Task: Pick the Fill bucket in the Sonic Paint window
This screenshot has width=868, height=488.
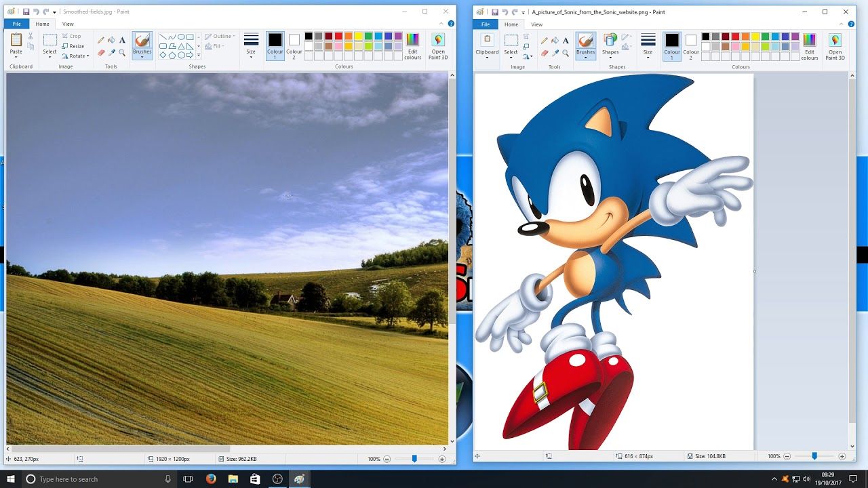Action: pos(555,41)
